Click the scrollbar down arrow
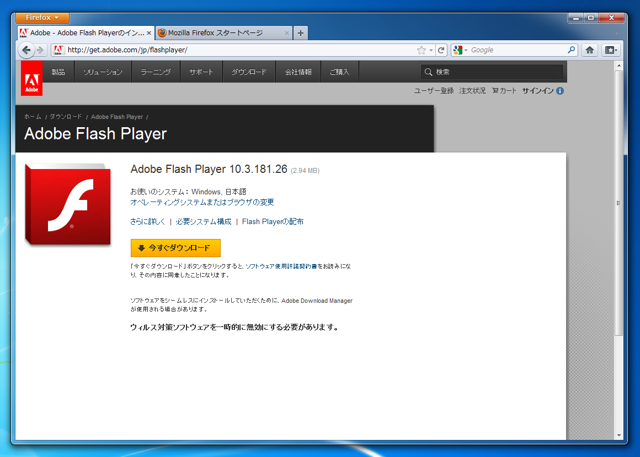 click(619, 435)
